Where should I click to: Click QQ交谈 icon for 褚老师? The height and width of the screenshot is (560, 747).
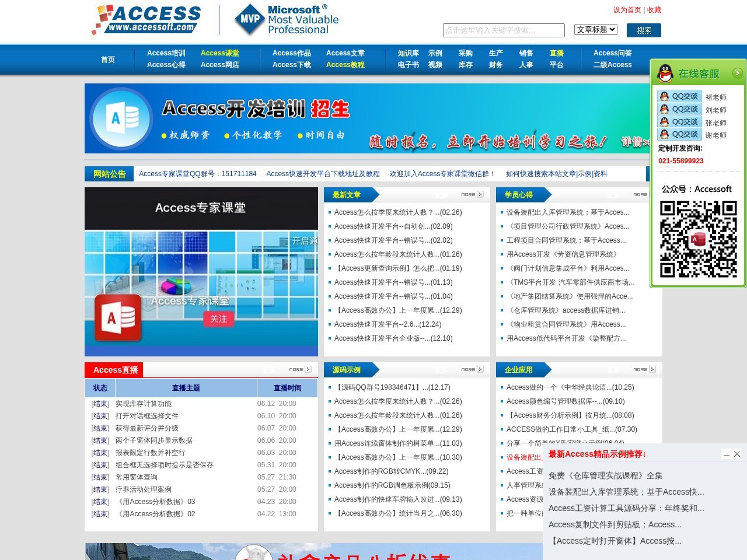(679, 97)
